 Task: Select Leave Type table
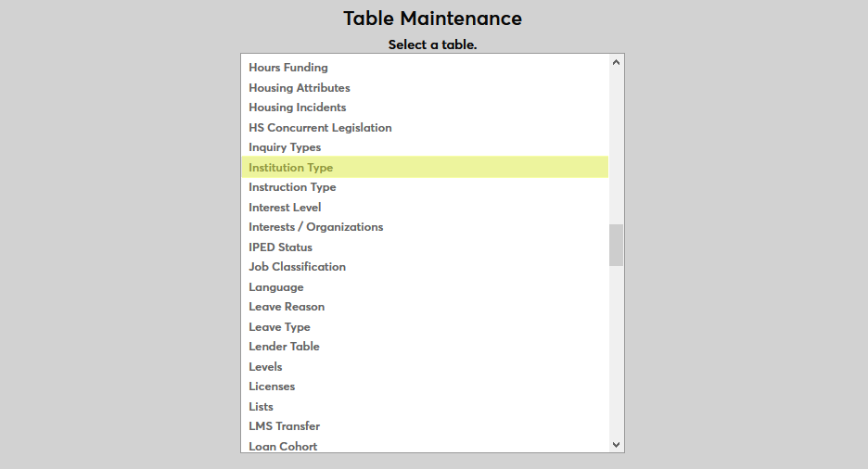point(279,327)
